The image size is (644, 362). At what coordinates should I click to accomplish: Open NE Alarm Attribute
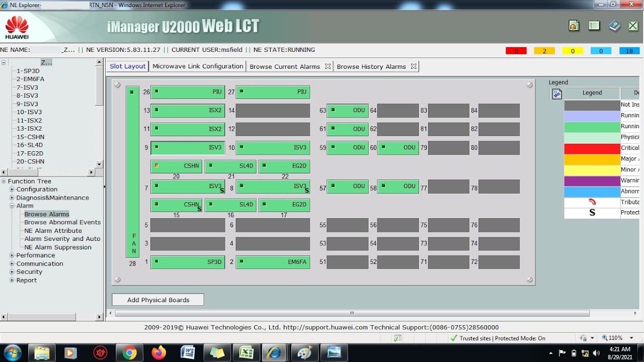53,231
